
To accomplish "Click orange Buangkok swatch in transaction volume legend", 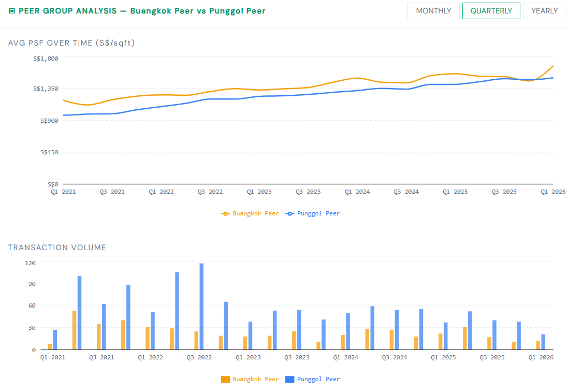I will pos(225,379).
